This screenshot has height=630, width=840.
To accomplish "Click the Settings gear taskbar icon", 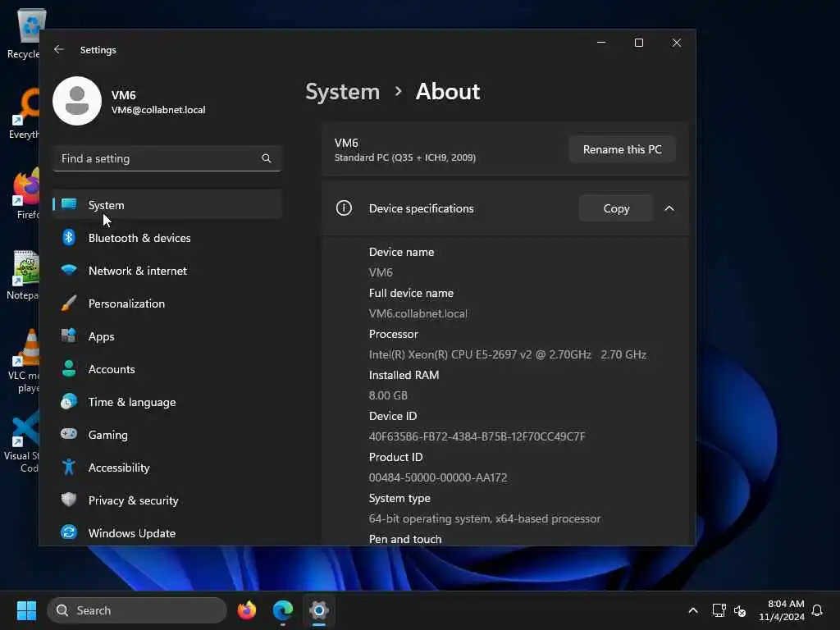I will (x=319, y=610).
